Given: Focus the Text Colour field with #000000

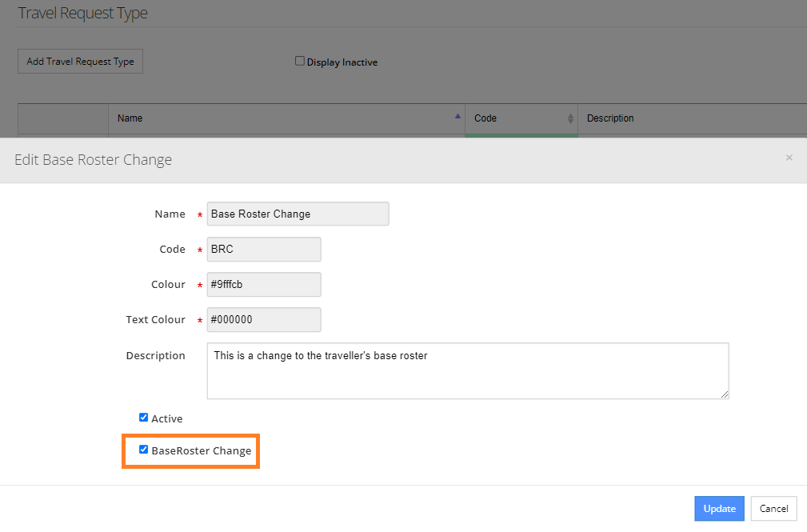Looking at the screenshot, I should pos(264,320).
